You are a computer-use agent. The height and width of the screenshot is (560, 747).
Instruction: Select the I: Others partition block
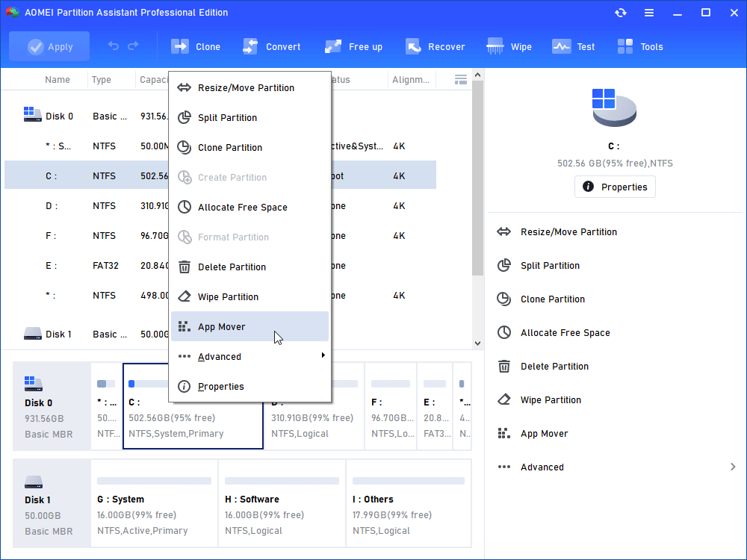(x=409, y=503)
